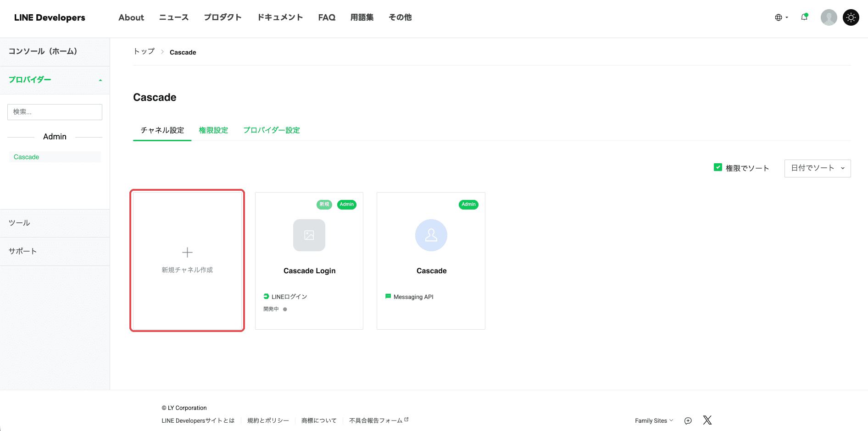Expand the Family Sites dropdown
This screenshot has height=431, width=868.
click(x=654, y=420)
